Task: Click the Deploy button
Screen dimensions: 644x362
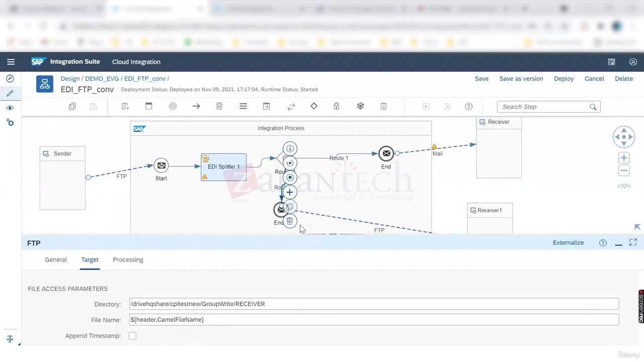Action: [564, 78]
